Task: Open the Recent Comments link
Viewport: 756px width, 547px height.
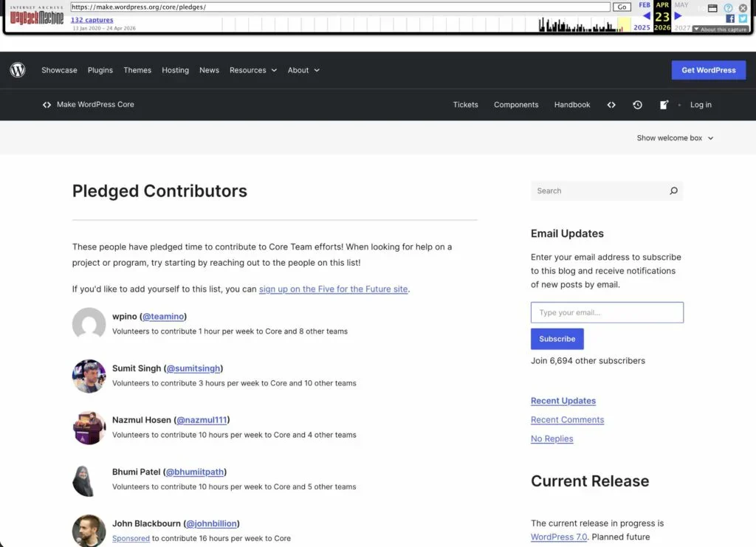Action: coord(567,420)
